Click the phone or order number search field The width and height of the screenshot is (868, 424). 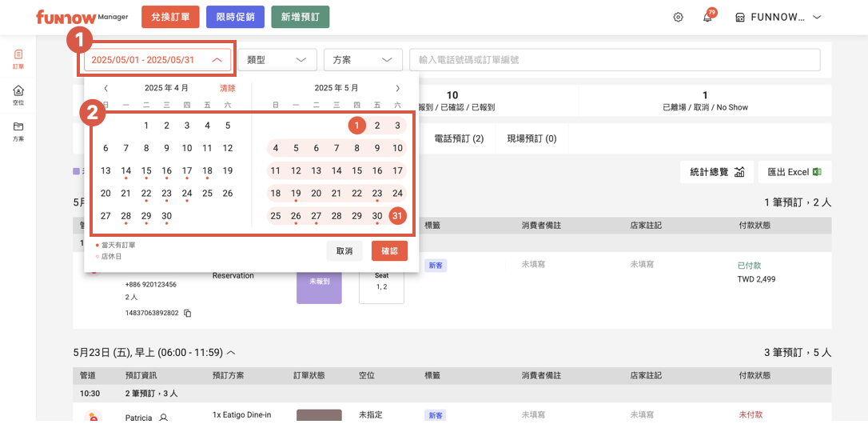(614, 60)
